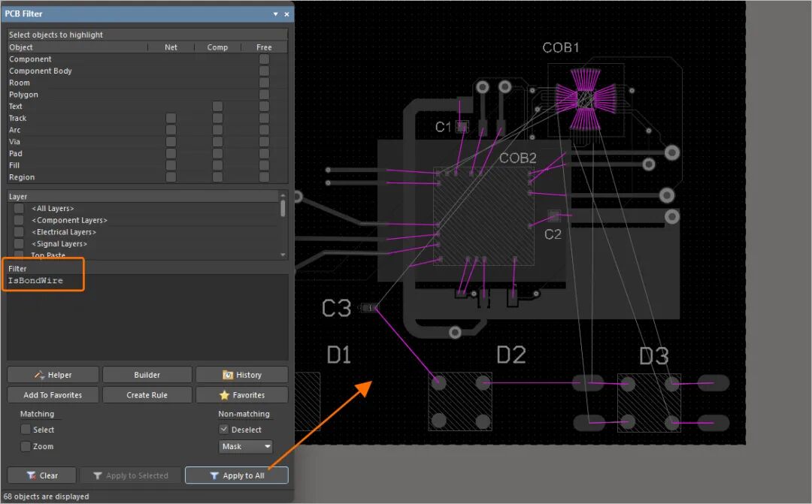Image resolution: width=812 pixels, height=504 pixels.
Task: Close the PCB Filter panel
Action: point(286,14)
